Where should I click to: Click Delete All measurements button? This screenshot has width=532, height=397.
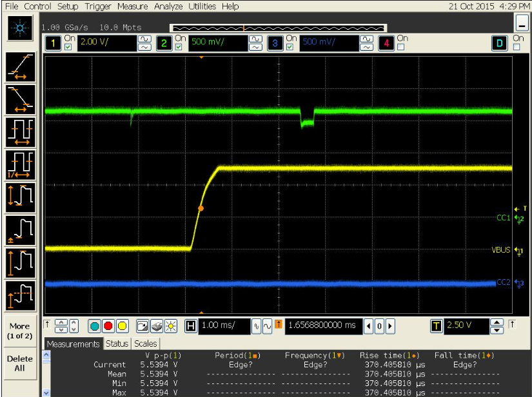(x=20, y=363)
